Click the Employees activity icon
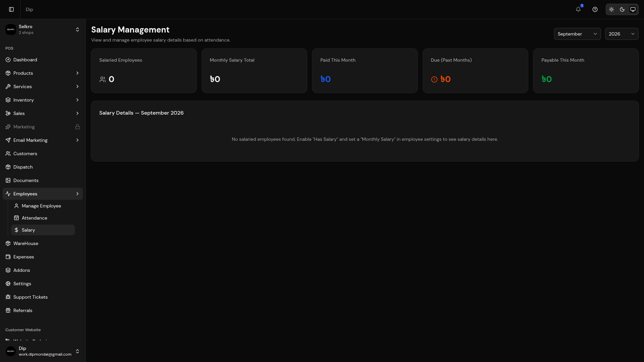The image size is (644, 362). point(8,194)
